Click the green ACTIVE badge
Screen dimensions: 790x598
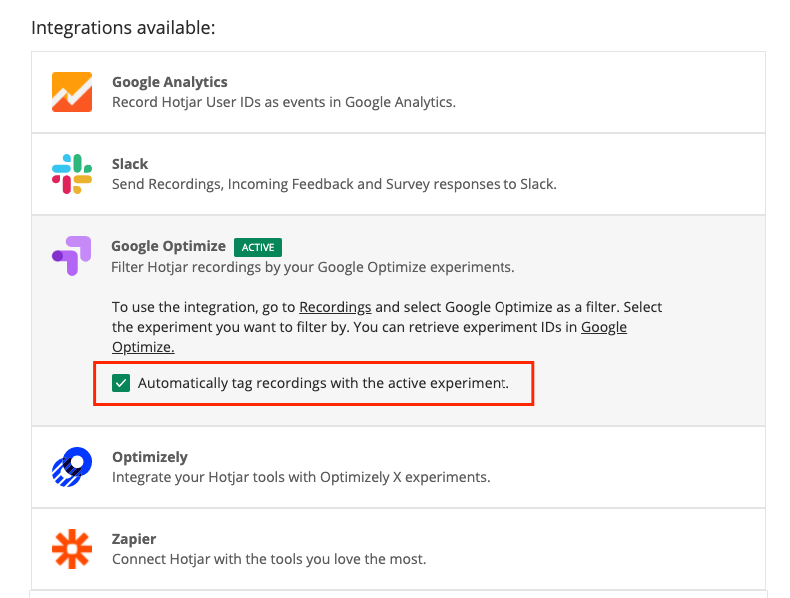tap(258, 247)
